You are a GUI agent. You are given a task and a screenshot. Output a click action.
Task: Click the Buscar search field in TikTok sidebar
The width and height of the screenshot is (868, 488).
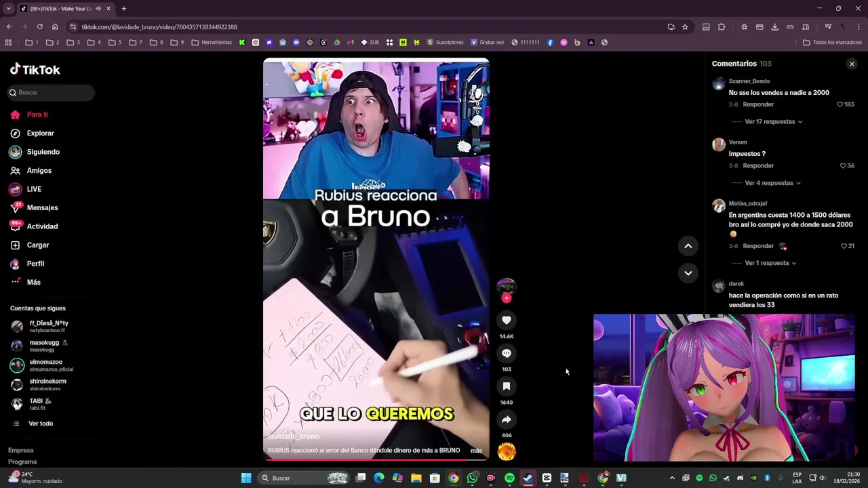pos(51,92)
